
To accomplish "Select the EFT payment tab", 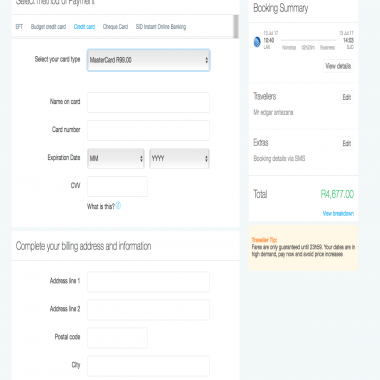I will pyautogui.click(x=19, y=27).
